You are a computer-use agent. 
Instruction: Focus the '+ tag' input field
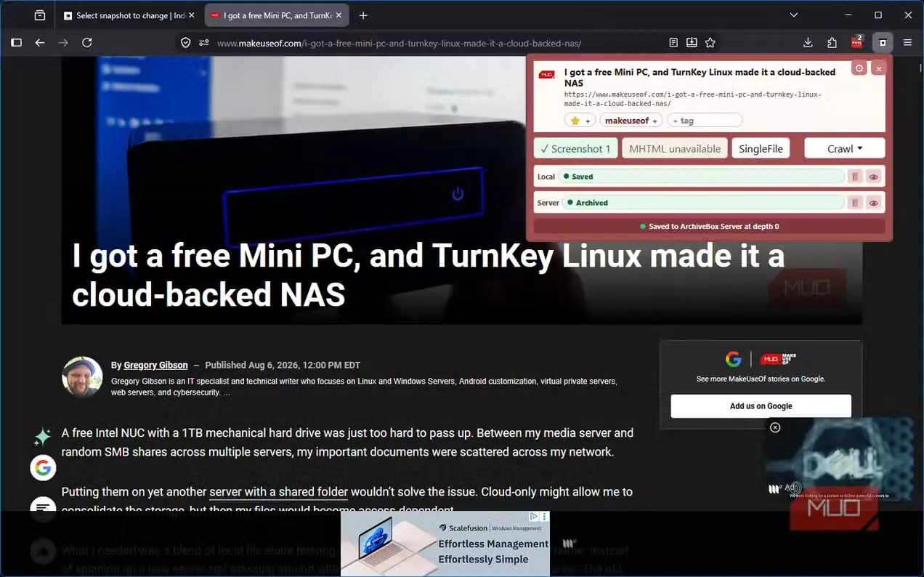(705, 121)
